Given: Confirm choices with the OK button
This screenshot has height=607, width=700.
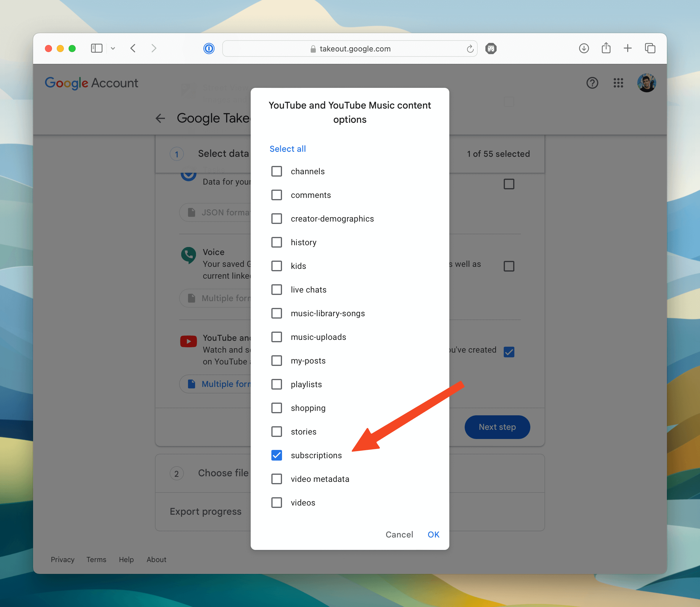Looking at the screenshot, I should point(433,534).
